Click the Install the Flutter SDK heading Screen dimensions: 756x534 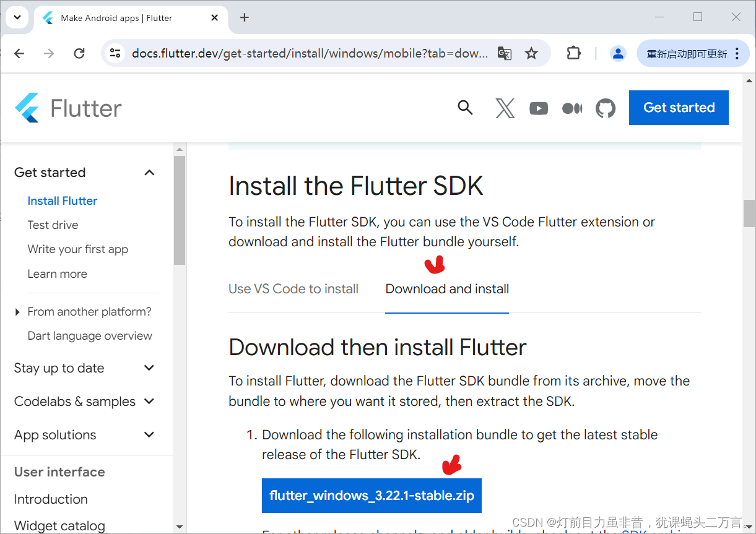coord(356,186)
